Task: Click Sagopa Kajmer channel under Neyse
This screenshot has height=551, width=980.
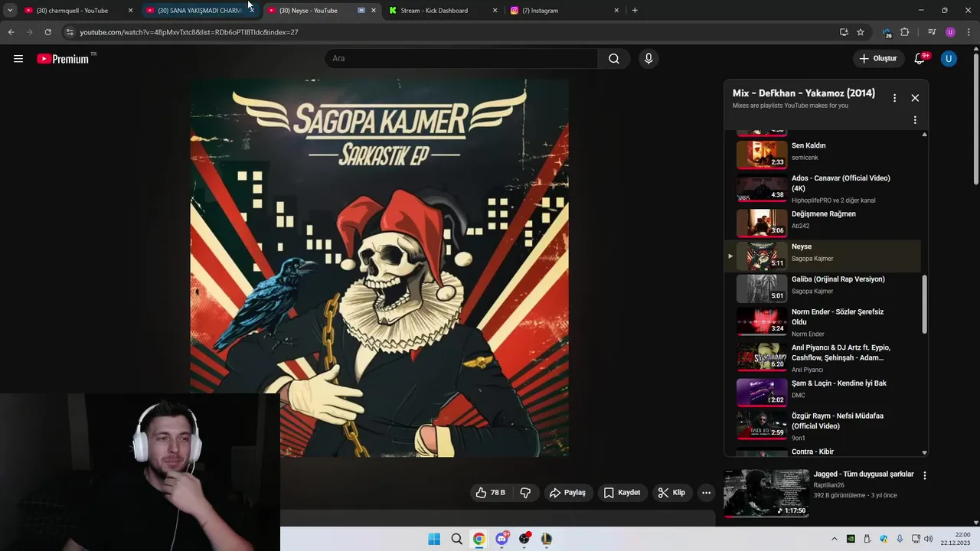Action: point(812,259)
